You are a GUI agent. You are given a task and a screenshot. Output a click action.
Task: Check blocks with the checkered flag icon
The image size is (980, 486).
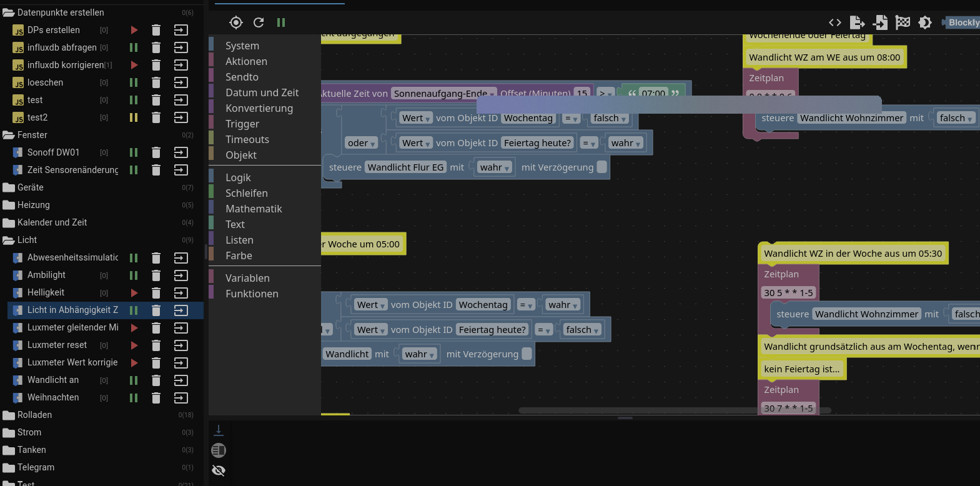pyautogui.click(x=903, y=22)
